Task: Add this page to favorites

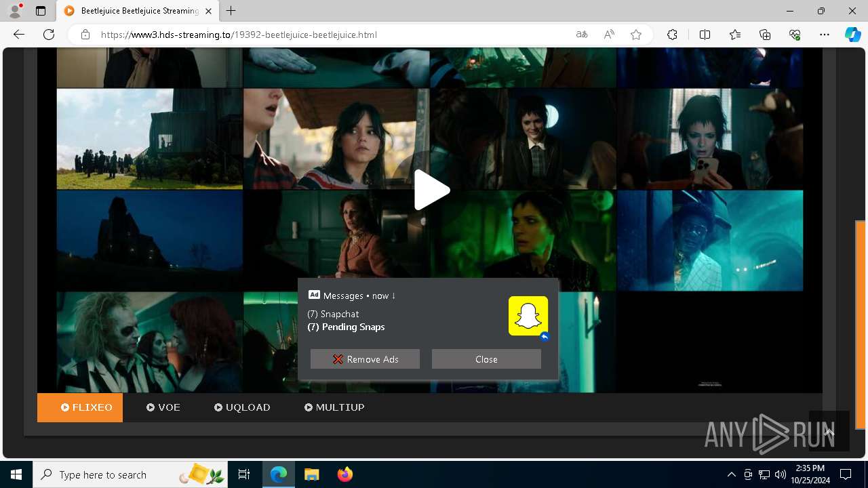Action: [x=636, y=35]
